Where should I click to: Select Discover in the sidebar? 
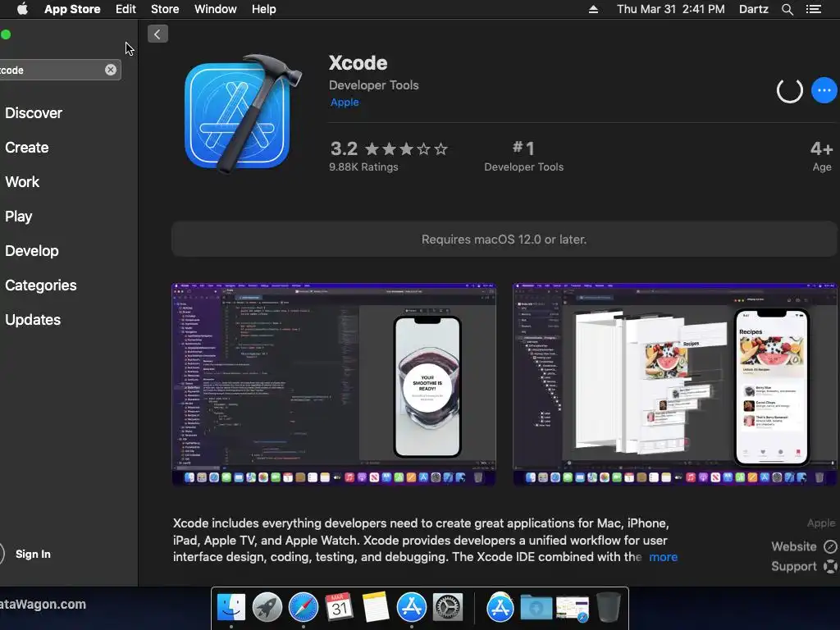pos(34,113)
